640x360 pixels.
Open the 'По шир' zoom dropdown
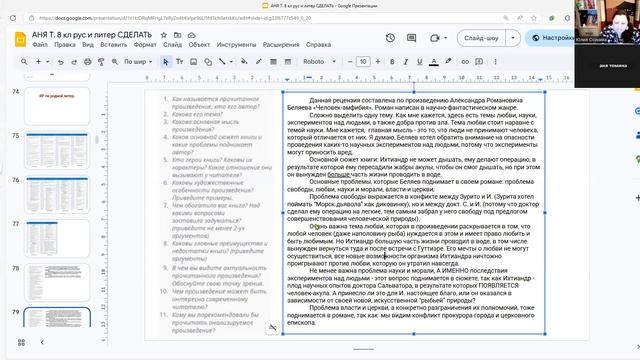click(138, 62)
